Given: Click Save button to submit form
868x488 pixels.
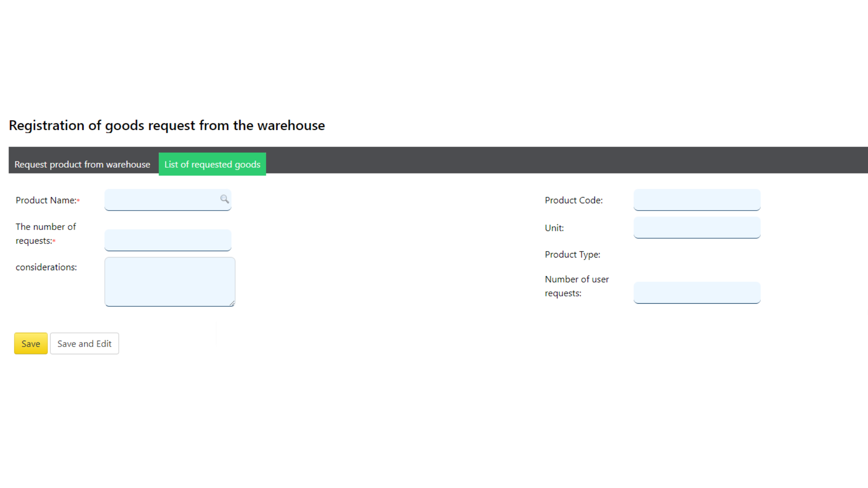Looking at the screenshot, I should (30, 343).
